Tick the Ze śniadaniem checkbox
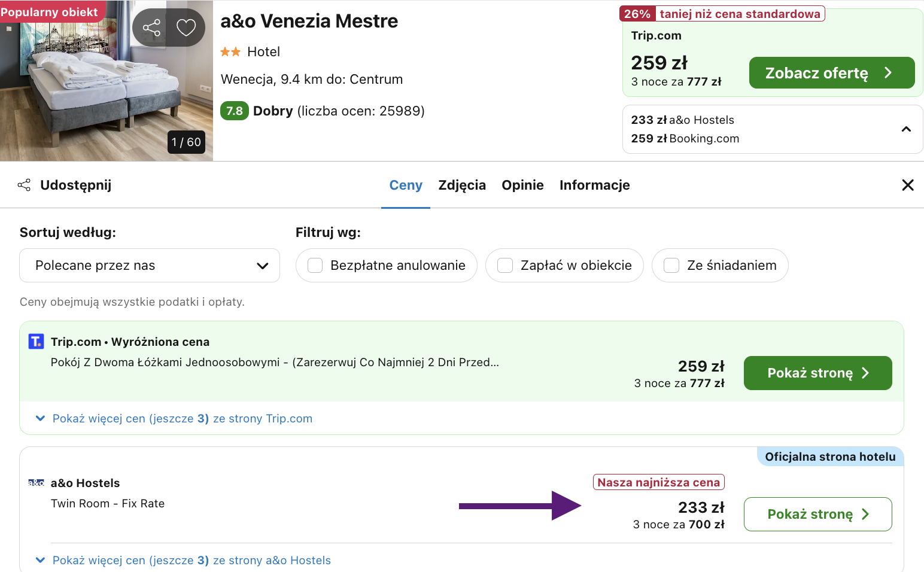Screen dimensions: 924x572 pos(671,265)
